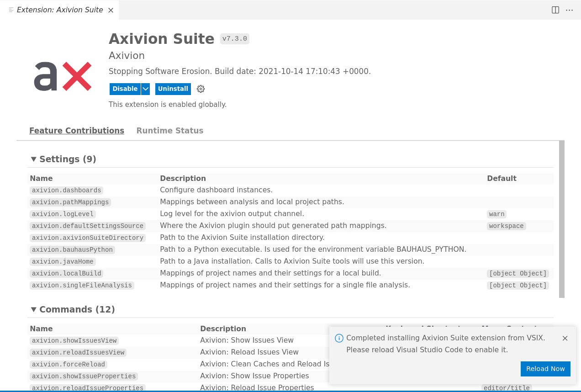Click the split editor right icon
Screen dimensions: 581x392
555,10
